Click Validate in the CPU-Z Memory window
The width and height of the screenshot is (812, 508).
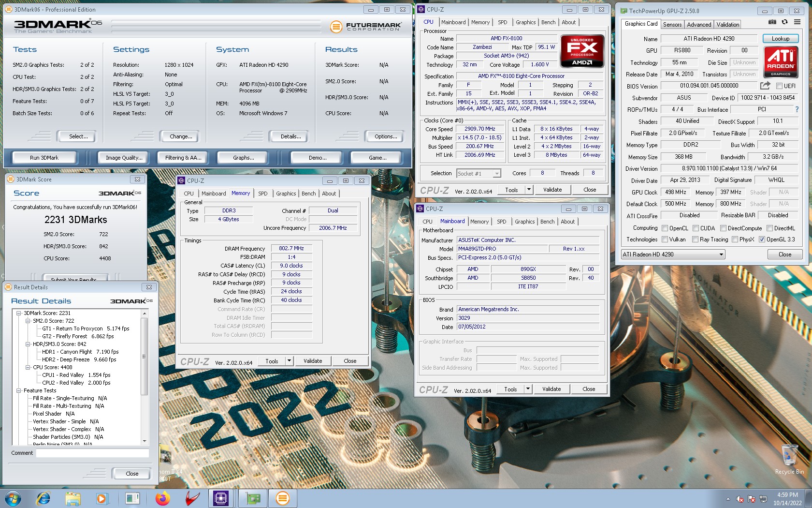313,361
